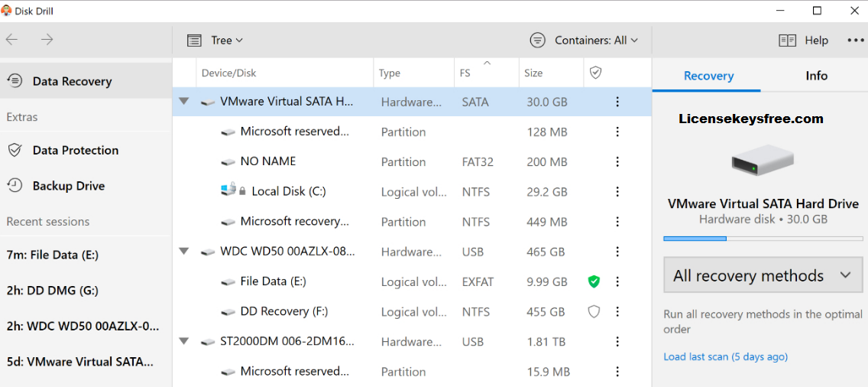Open options menu for DD Recovery (F:)
The image size is (868, 387).
coord(617,311)
